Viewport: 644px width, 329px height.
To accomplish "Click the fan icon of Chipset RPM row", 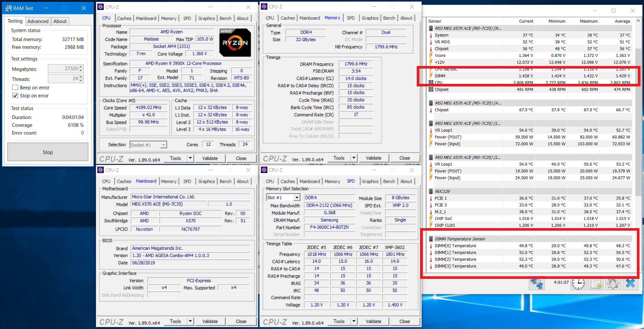I will pyautogui.click(x=431, y=89).
